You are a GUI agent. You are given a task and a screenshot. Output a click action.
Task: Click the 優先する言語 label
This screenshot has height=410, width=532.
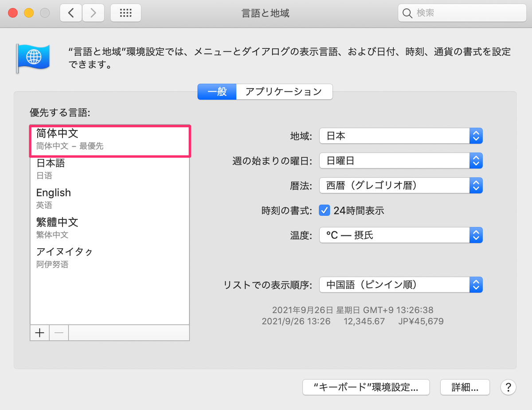60,113
